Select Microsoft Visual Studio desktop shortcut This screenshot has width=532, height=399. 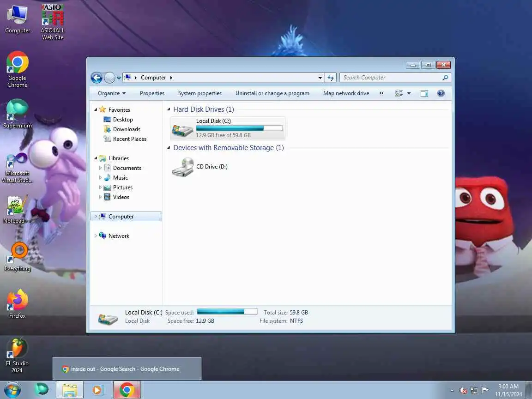pyautogui.click(x=17, y=167)
